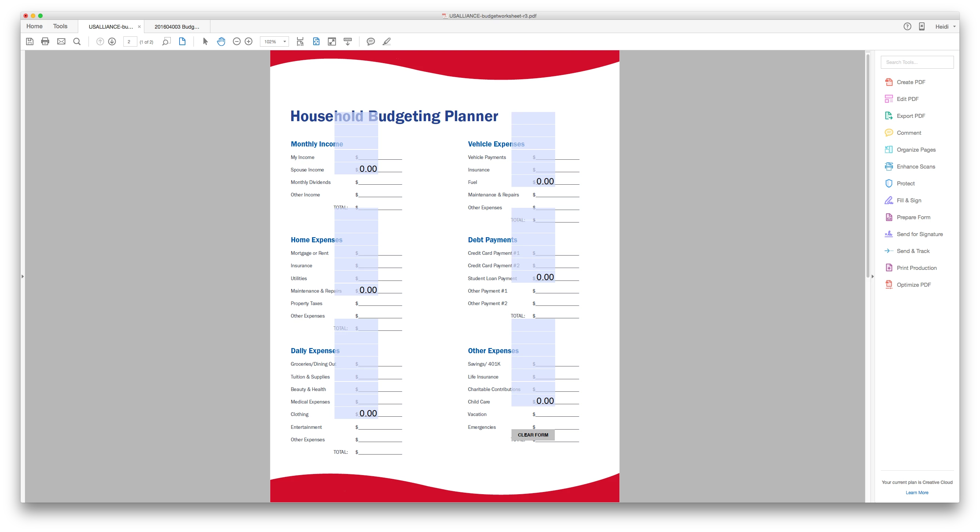Click the vertical document scrollbar
This screenshot has height=532, width=980.
coord(867,166)
